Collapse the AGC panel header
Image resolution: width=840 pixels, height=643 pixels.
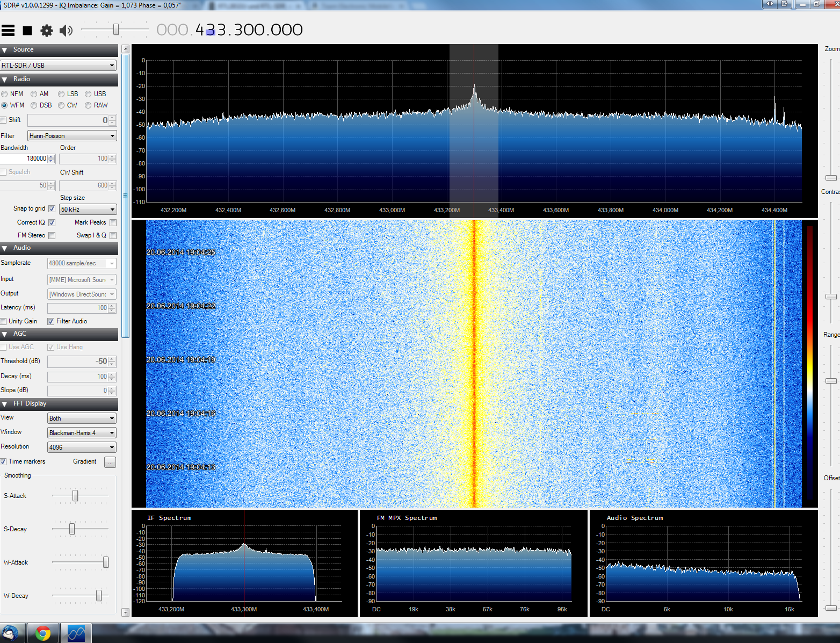pyautogui.click(x=59, y=334)
